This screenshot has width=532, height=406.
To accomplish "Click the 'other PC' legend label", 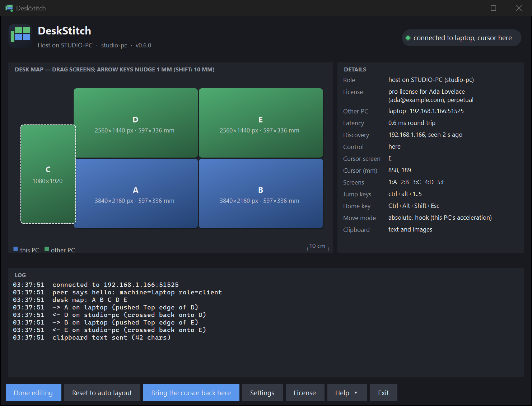I will (x=63, y=250).
